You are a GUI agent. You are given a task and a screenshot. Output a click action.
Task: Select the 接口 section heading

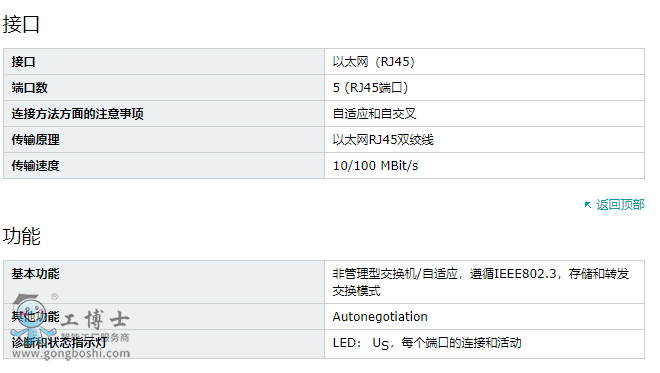[x=21, y=24]
